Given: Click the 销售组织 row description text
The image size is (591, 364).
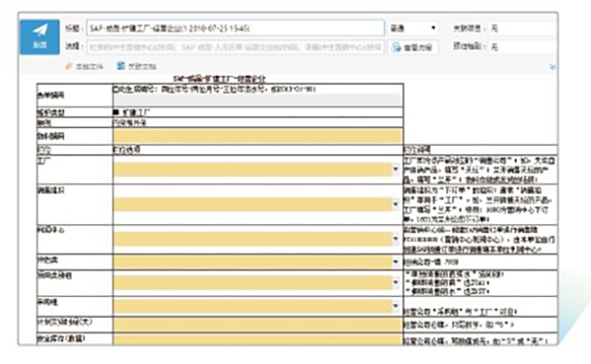Looking at the screenshot, I should [x=479, y=205].
